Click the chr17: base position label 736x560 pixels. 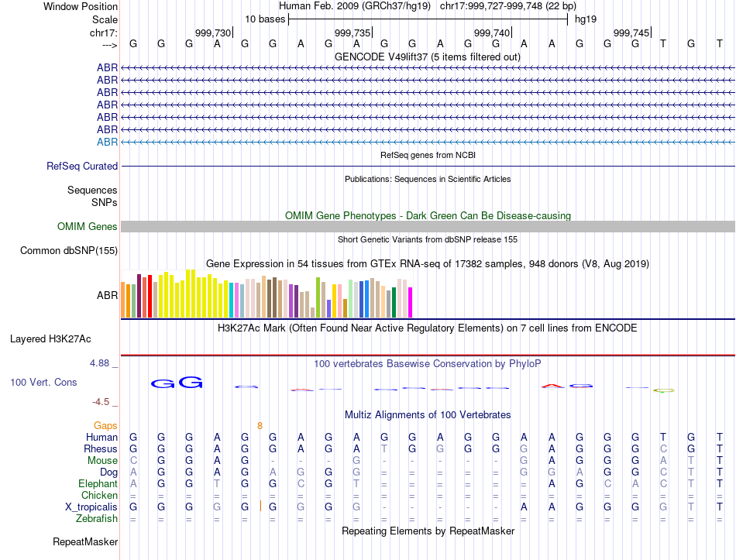click(x=103, y=33)
